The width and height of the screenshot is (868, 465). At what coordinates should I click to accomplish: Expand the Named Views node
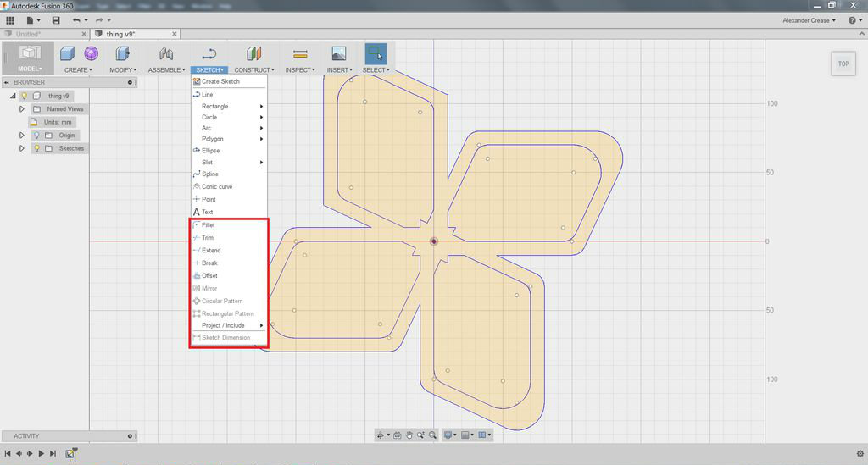(x=21, y=109)
